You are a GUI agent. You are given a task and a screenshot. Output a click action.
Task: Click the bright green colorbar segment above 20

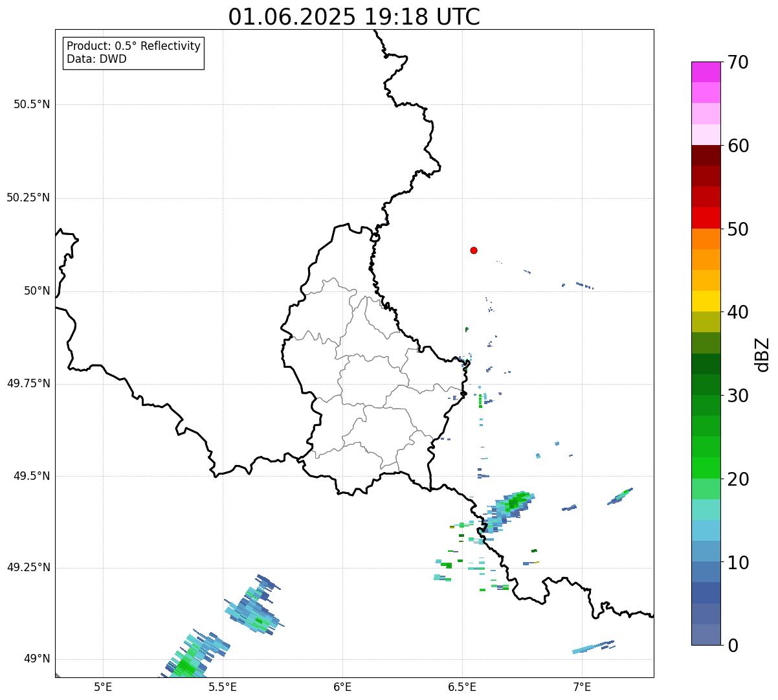706,468
